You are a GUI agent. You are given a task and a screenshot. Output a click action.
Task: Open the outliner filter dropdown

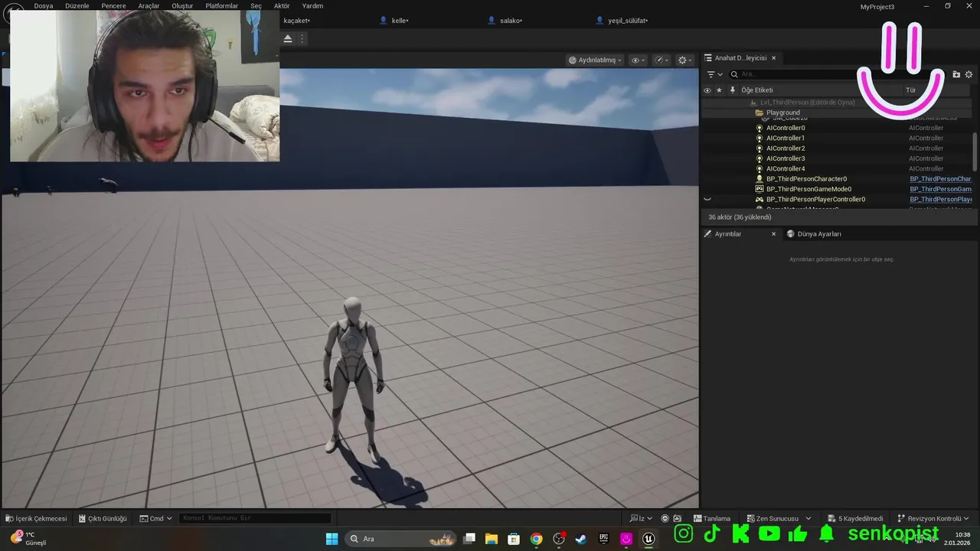pyautogui.click(x=714, y=74)
